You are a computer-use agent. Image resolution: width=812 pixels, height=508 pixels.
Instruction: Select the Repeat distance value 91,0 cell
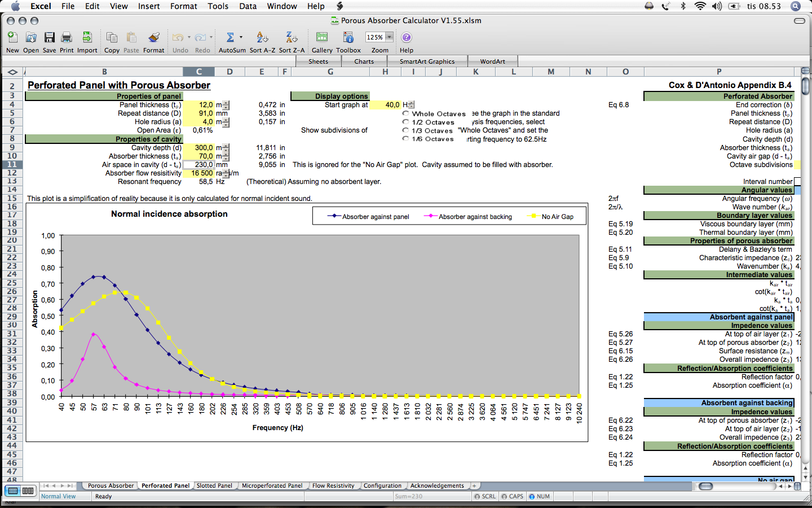point(198,113)
